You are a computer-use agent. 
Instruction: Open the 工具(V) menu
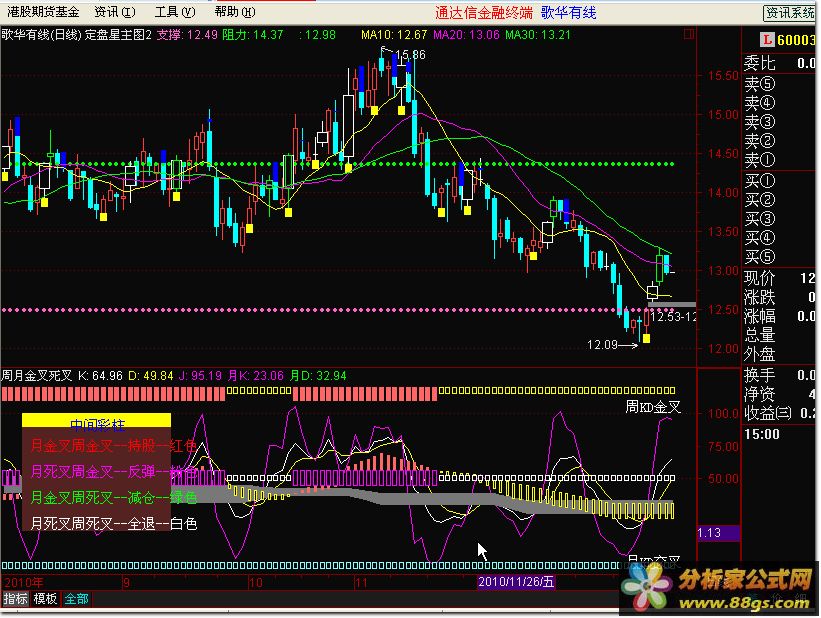click(175, 12)
